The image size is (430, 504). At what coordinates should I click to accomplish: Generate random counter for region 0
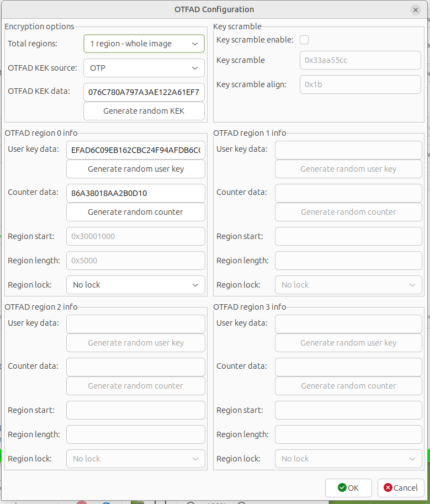135,212
